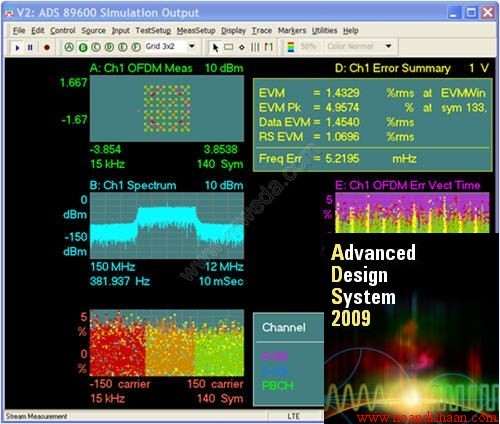Image resolution: width=500 pixels, height=424 pixels.
Task: Open the Grid 3x2 layout dropdown
Action: click(x=192, y=46)
